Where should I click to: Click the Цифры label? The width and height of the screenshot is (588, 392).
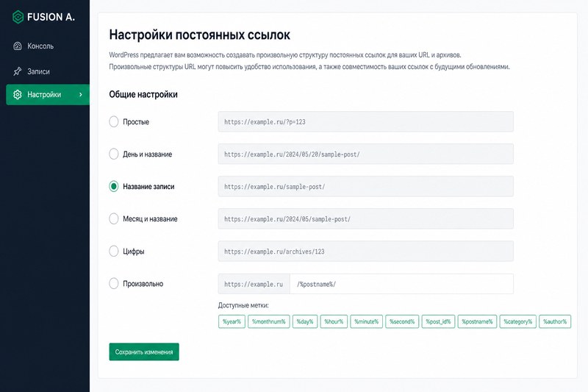tap(134, 252)
